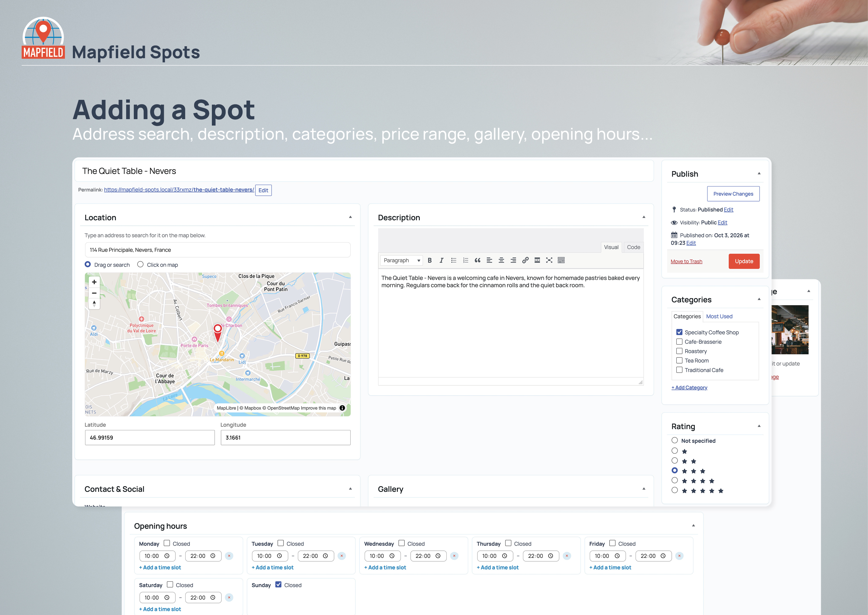
Task: Collapse the Location panel
Action: 350,217
